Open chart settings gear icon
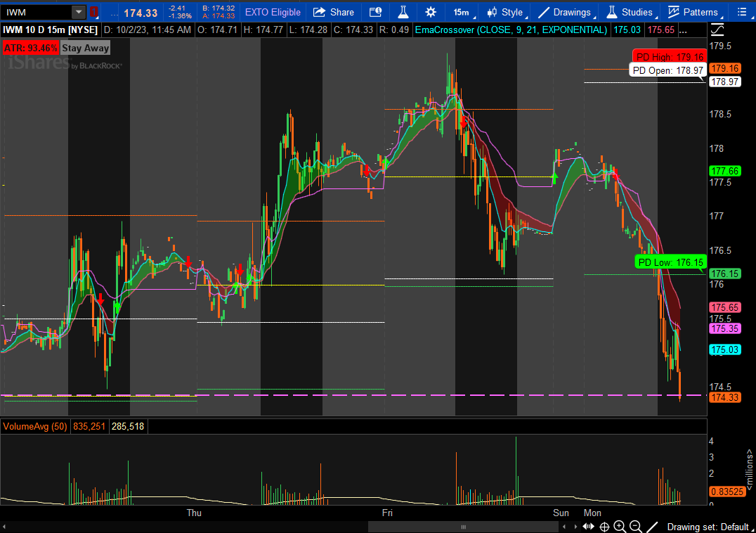 (x=430, y=12)
